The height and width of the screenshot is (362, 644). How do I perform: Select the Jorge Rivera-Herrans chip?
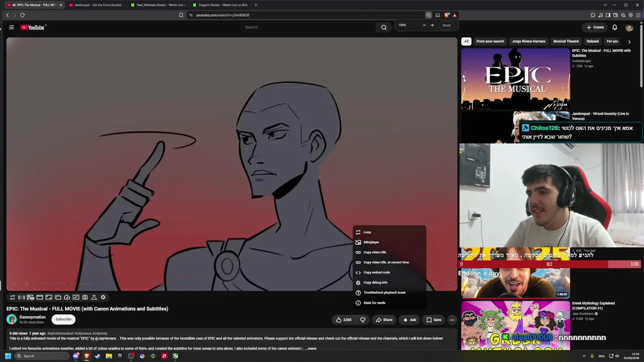pos(528,41)
